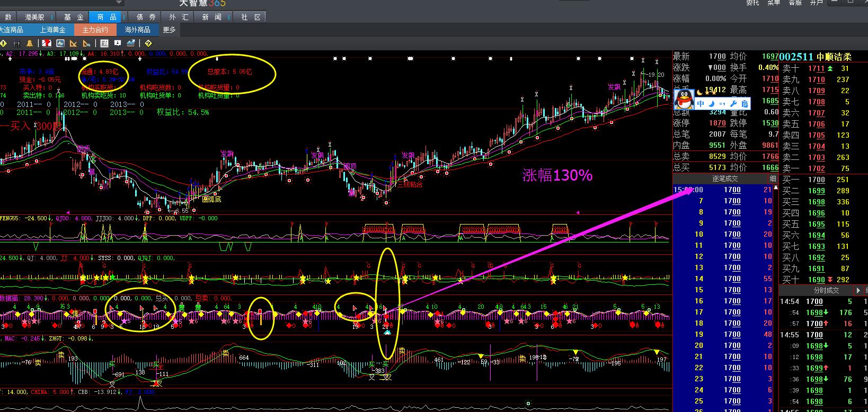Image resolution: width=868 pixels, height=412 pixels.
Task: Go to the 外汇 tab
Action: coord(179,17)
